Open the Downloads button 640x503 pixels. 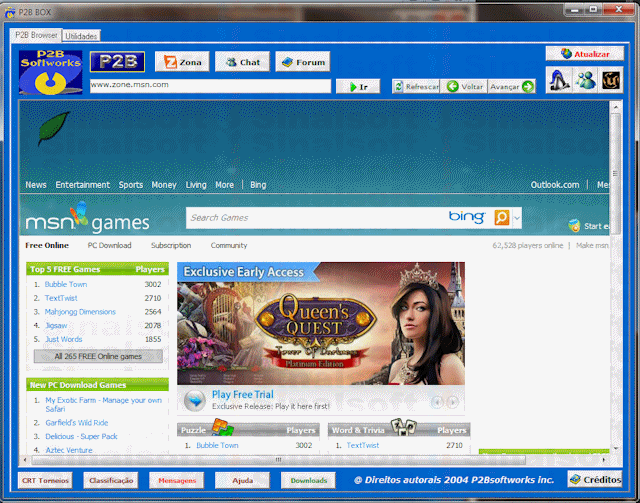[x=308, y=481]
